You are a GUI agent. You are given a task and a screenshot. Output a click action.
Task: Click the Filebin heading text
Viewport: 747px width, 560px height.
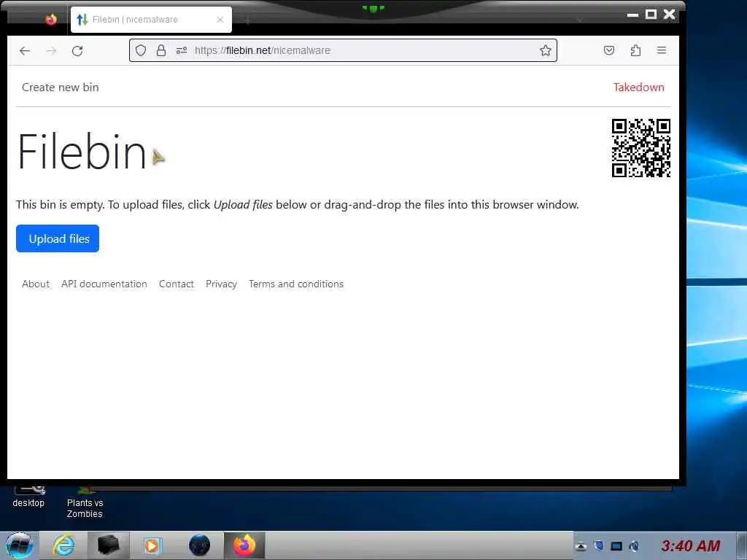coord(82,152)
